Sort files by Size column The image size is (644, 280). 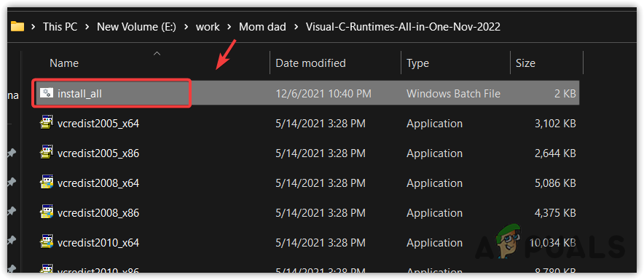click(525, 63)
